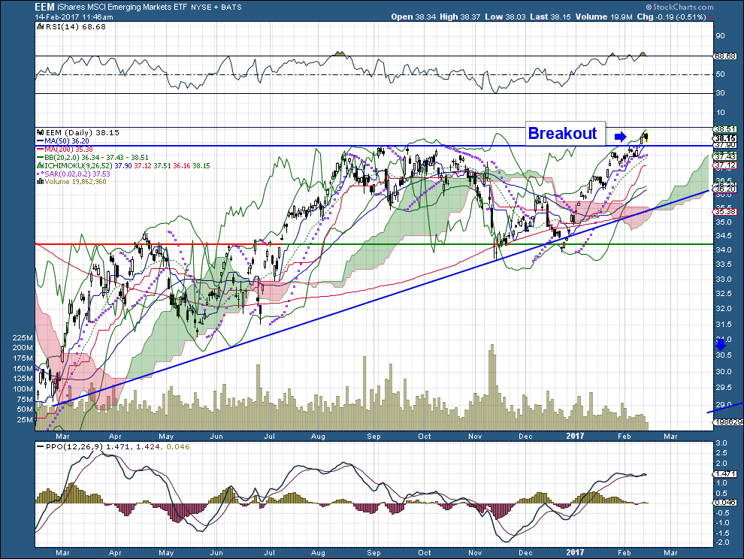The width and height of the screenshot is (744, 559).
Task: Click the 25M volume axis label
Action: 25,420
